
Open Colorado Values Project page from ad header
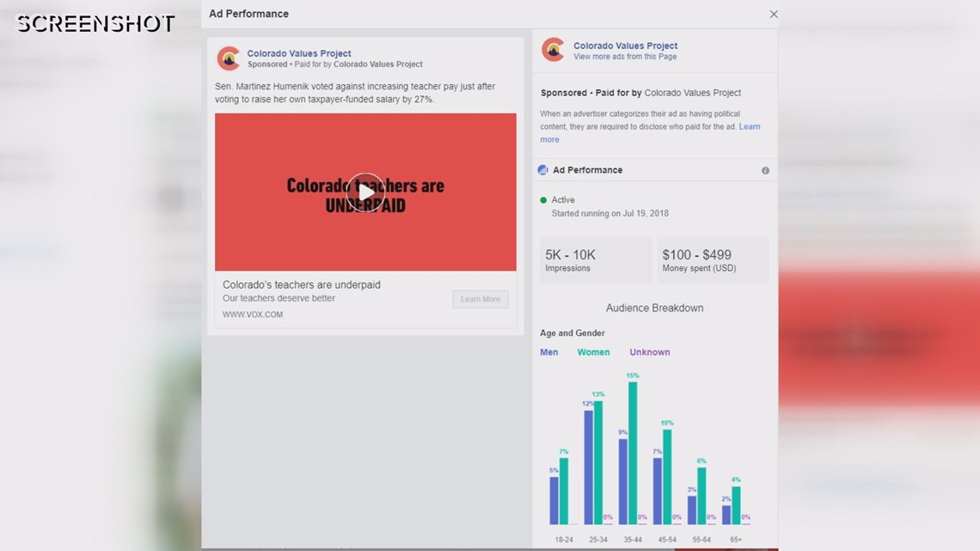(x=299, y=54)
